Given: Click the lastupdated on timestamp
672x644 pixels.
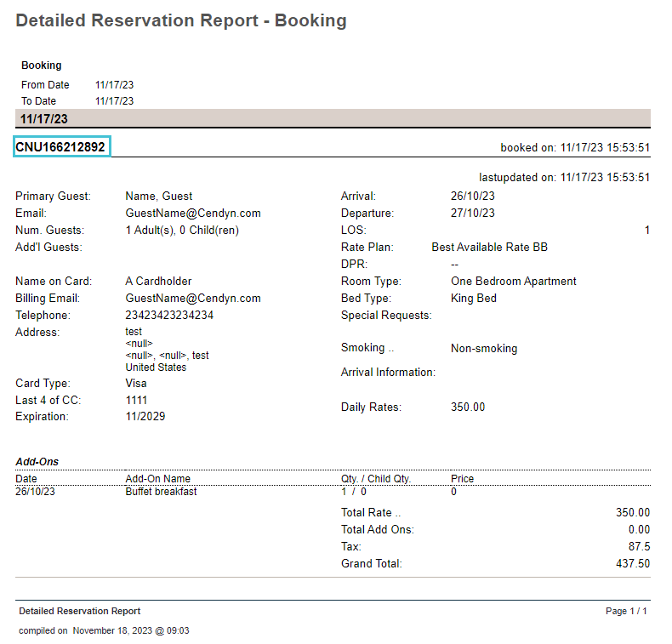Looking at the screenshot, I should point(565,178).
